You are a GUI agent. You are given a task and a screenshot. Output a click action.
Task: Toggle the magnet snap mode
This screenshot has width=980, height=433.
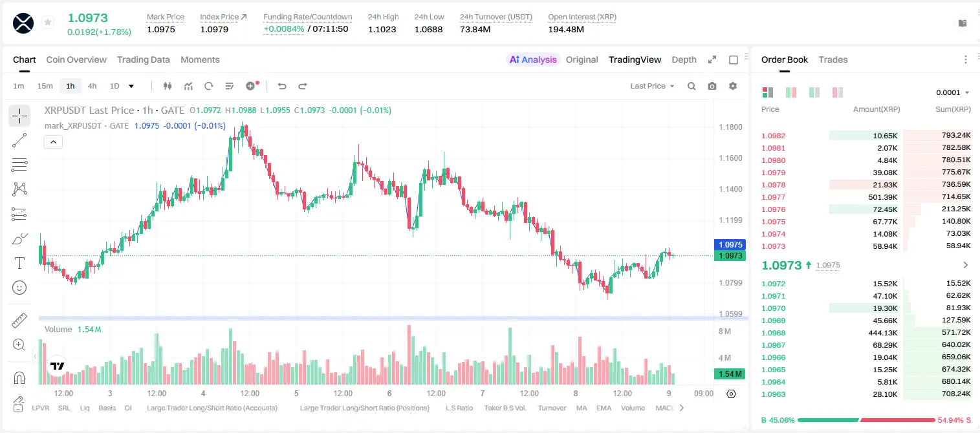pos(19,377)
